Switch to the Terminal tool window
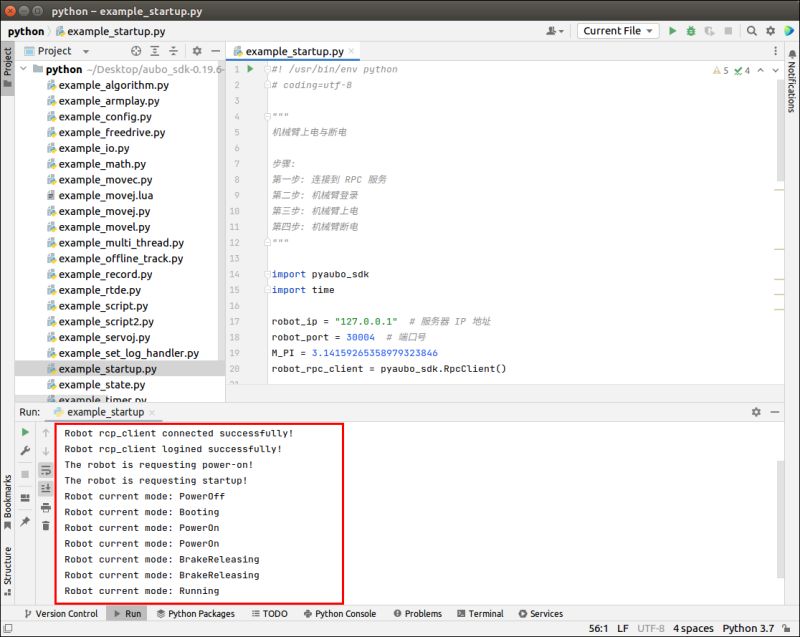The image size is (800, 637). (481, 614)
